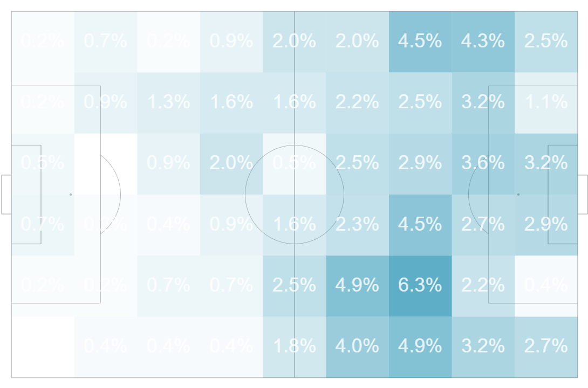Select the 1.3% heatmap cell
The image size is (588, 388).
tap(168, 103)
